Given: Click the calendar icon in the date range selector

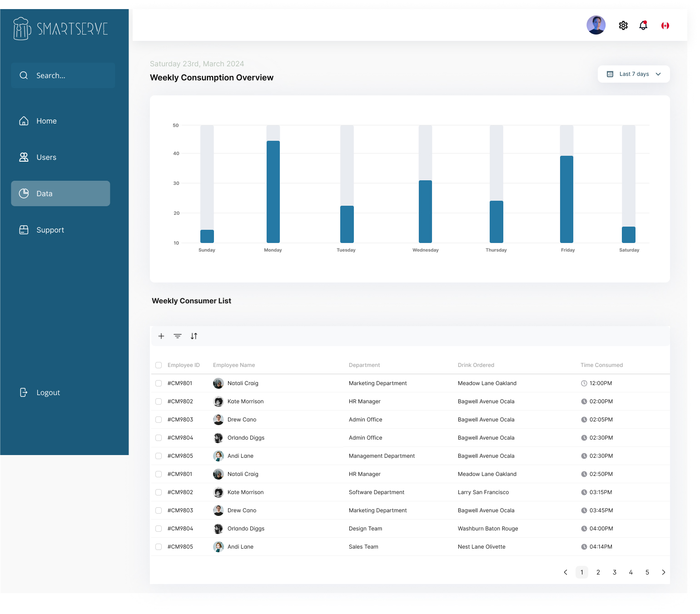Looking at the screenshot, I should click(610, 74).
